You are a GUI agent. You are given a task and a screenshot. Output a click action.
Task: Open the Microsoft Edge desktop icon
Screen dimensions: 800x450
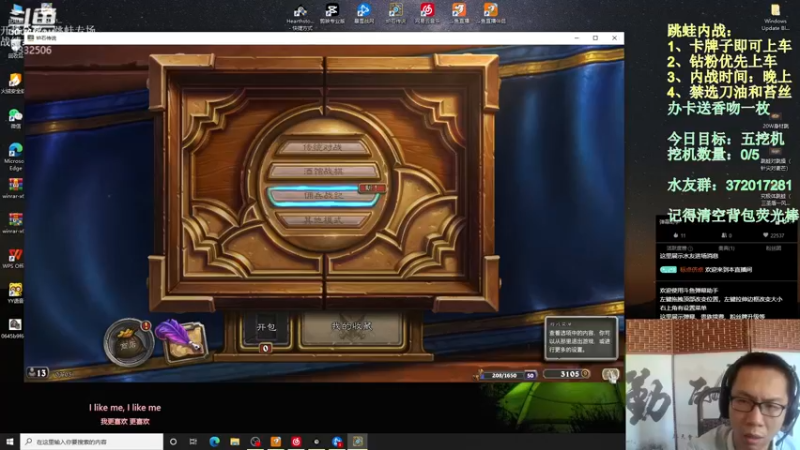[14, 156]
